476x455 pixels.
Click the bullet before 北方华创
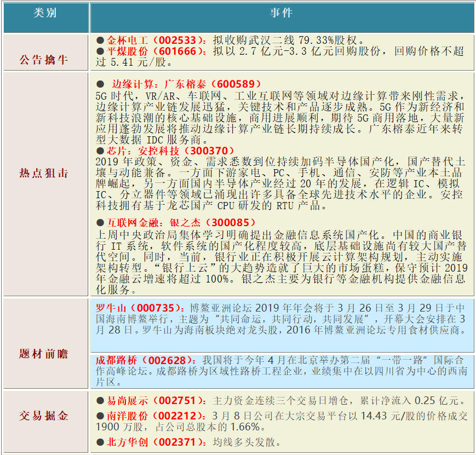coord(100,442)
